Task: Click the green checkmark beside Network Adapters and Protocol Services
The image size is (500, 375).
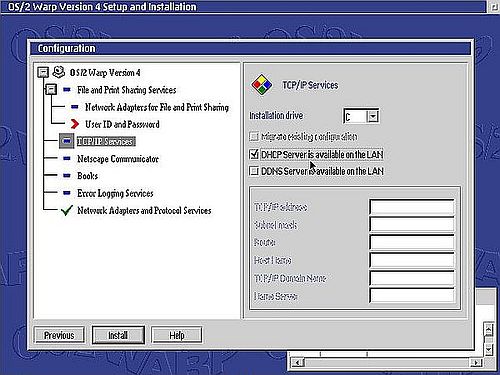Action: click(67, 210)
